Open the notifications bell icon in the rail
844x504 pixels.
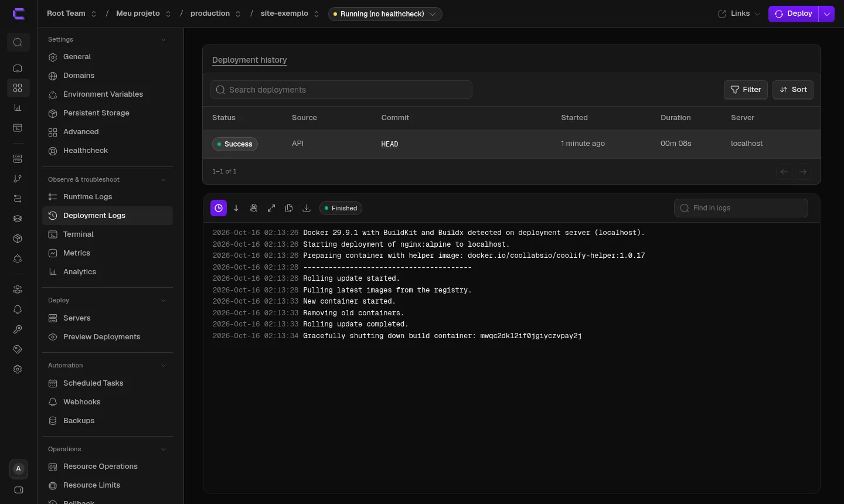point(18,309)
